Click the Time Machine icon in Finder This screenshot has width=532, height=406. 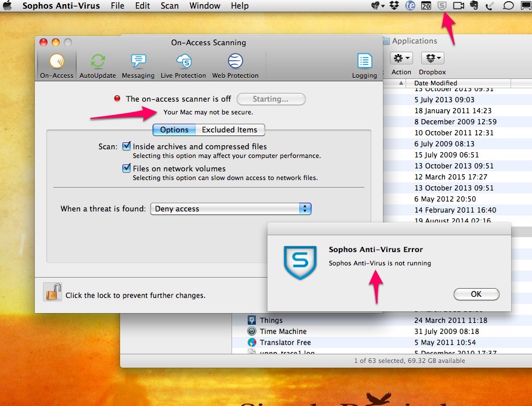pyautogui.click(x=252, y=331)
